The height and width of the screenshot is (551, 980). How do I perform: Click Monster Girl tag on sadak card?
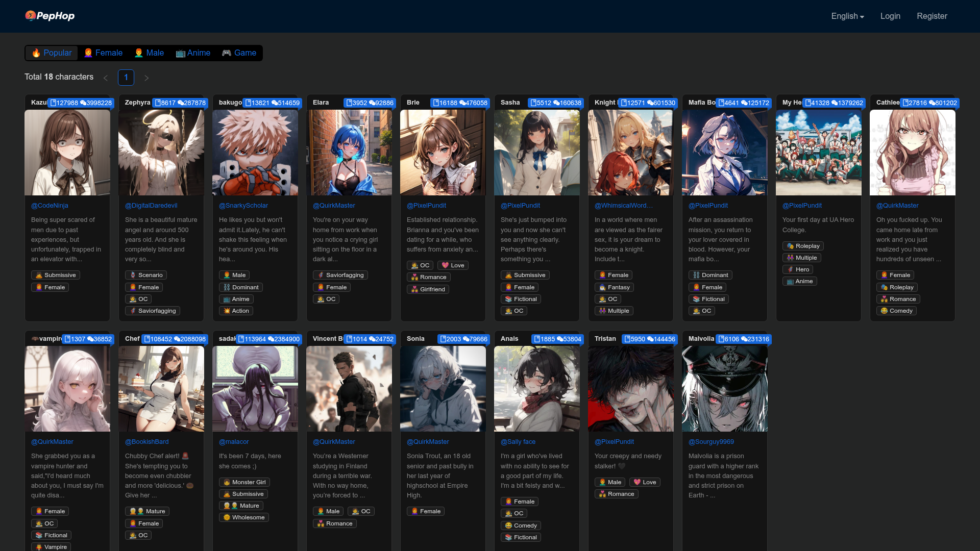244,482
